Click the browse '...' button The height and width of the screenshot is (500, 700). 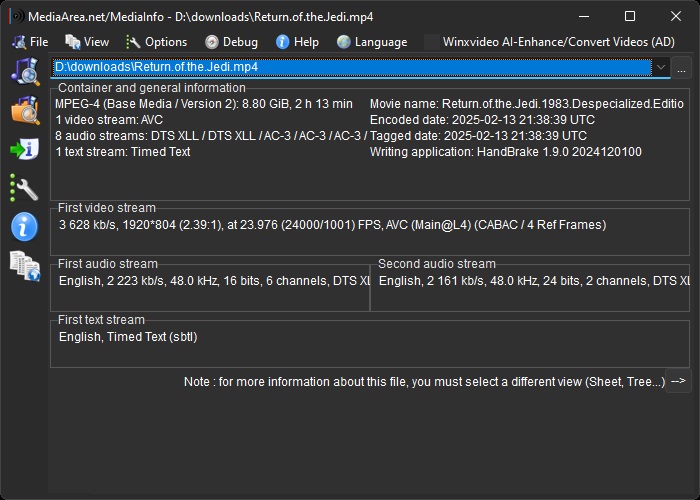(x=681, y=69)
